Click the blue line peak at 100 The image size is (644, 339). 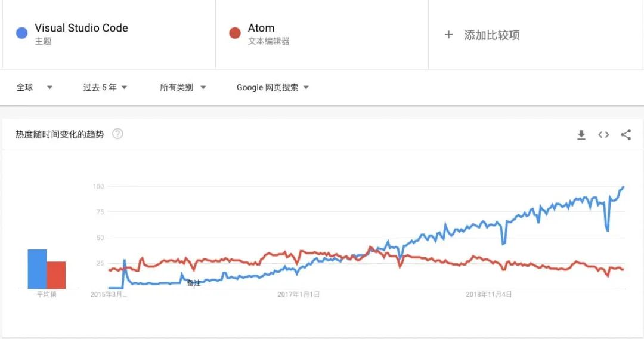tap(623, 187)
